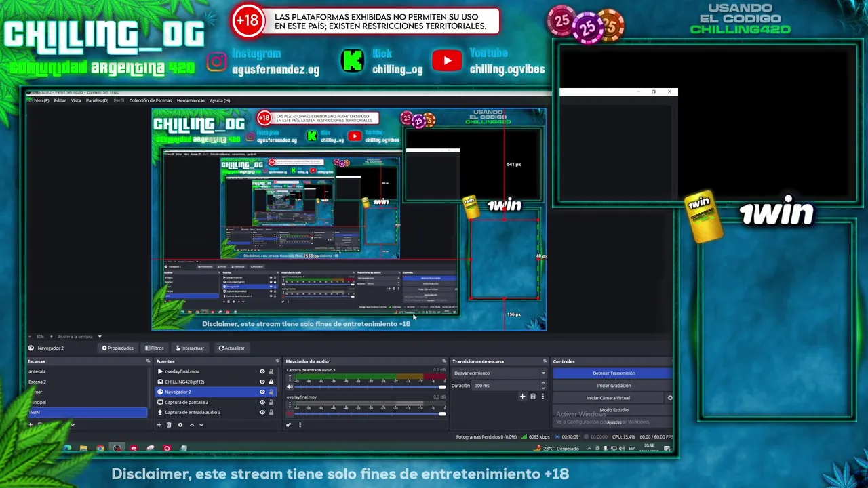The width and height of the screenshot is (868, 488).
Task: Open source properties via gear icon under Fuentes
Action: 180,425
